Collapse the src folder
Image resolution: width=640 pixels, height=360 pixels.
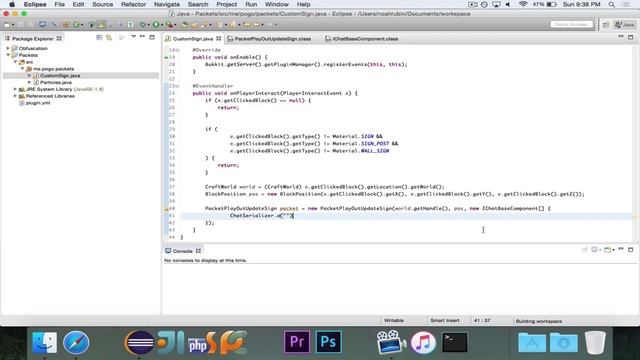coord(15,62)
